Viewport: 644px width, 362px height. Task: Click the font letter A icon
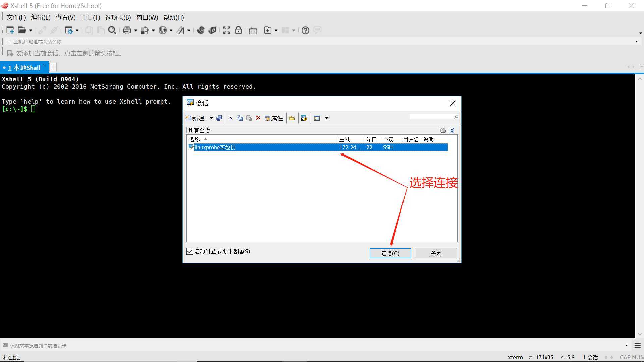coord(181,30)
